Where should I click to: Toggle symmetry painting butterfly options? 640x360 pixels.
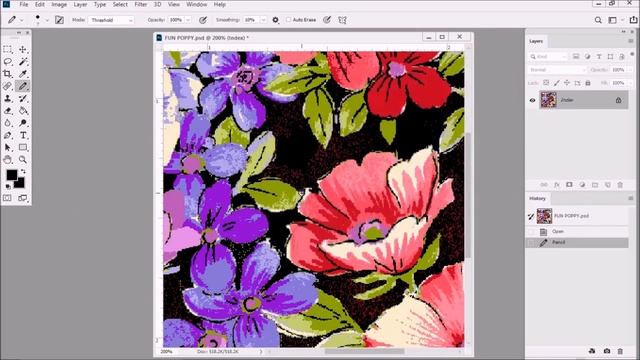[342, 20]
